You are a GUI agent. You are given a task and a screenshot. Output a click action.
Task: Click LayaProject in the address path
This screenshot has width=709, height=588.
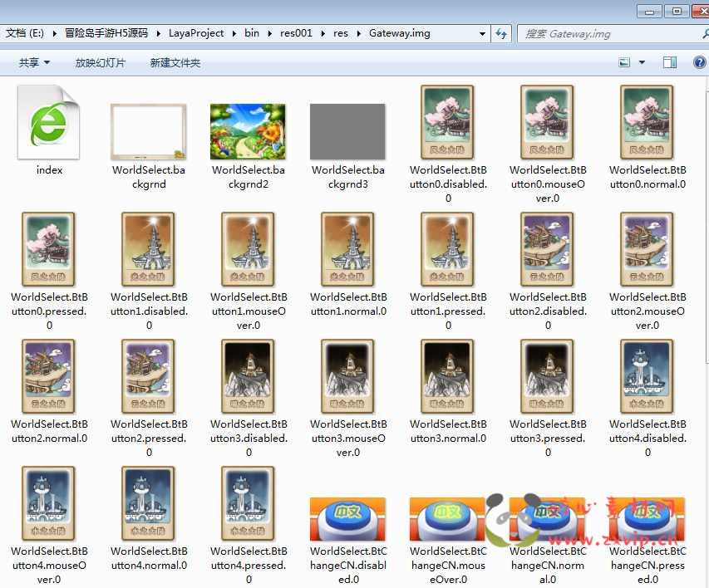[196, 33]
